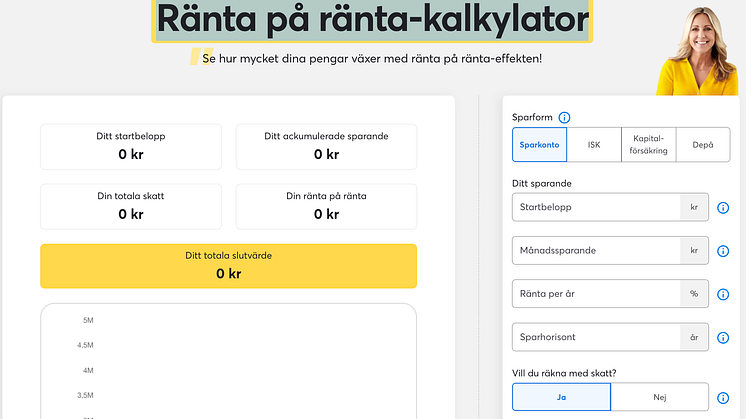
Task: Click the photo of the woman in yellow
Action: pyautogui.click(x=703, y=50)
